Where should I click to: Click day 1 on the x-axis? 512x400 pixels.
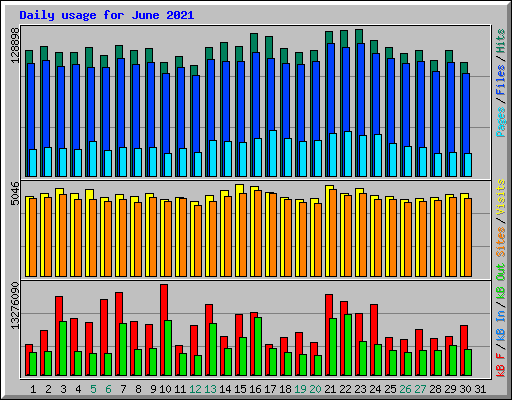[33, 389]
